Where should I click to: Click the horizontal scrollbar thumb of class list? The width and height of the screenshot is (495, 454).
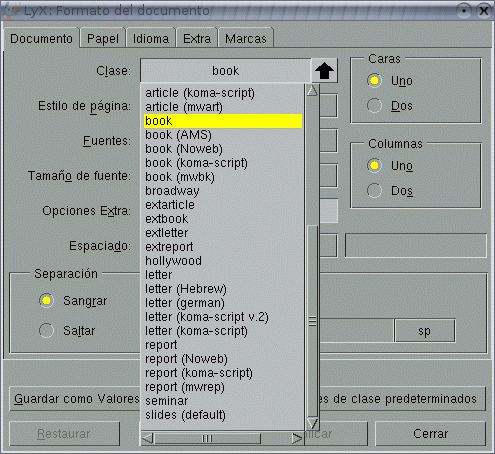pos(207,438)
